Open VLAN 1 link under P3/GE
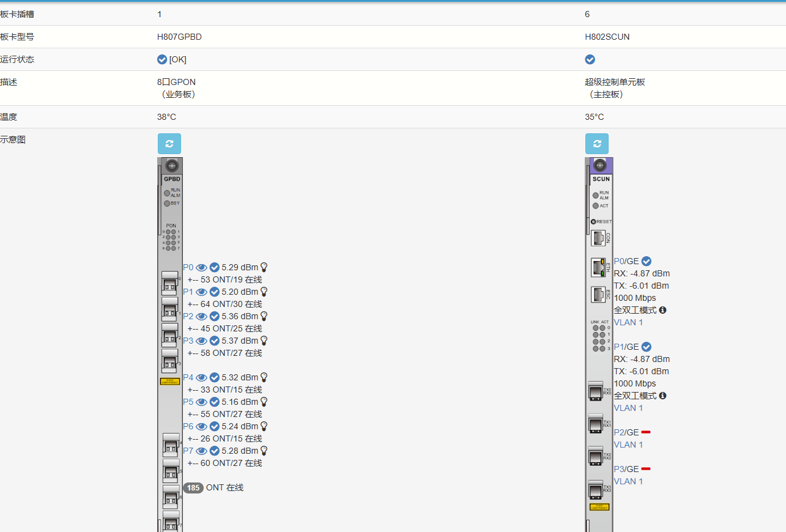 pos(628,481)
